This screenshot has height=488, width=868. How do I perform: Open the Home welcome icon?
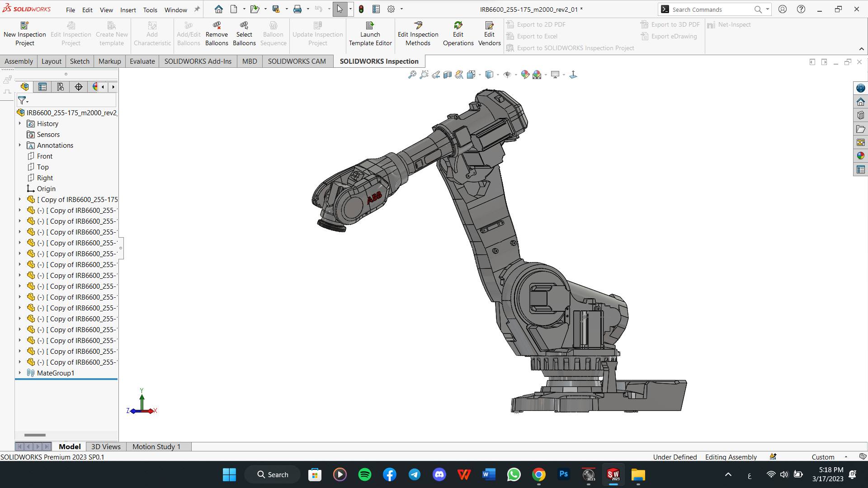point(219,9)
